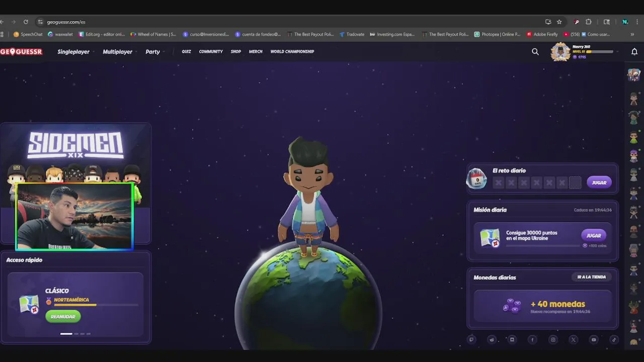Screen dimensions: 644x362
Task: Click the daily challenge calendar icon
Action: click(x=477, y=179)
